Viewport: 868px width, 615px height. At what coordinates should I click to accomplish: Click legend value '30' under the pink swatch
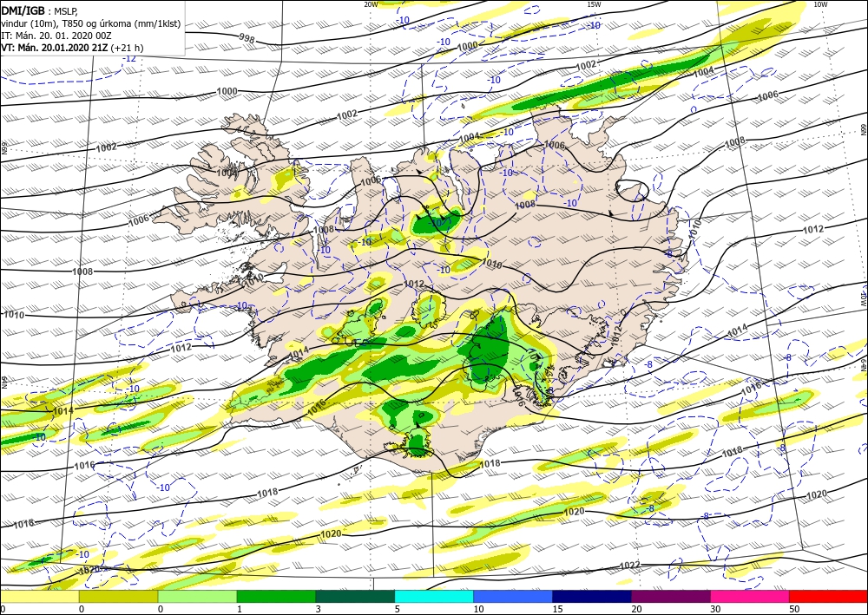pos(715,610)
